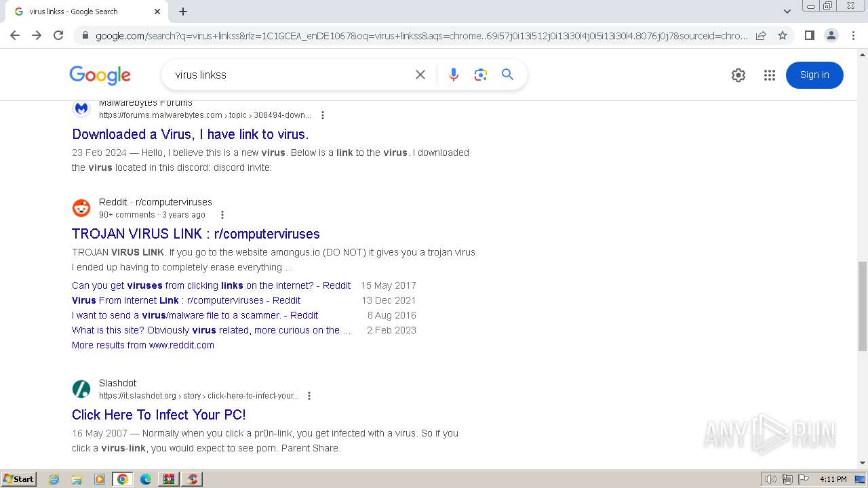The width and height of the screenshot is (868, 488).
Task: Open Downloaded a Virus result link
Action: point(191,134)
